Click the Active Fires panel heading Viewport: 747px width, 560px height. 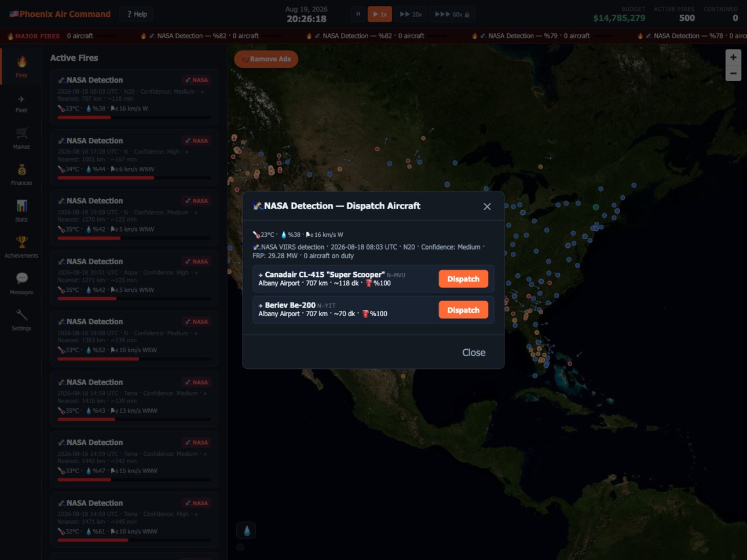[x=74, y=58]
